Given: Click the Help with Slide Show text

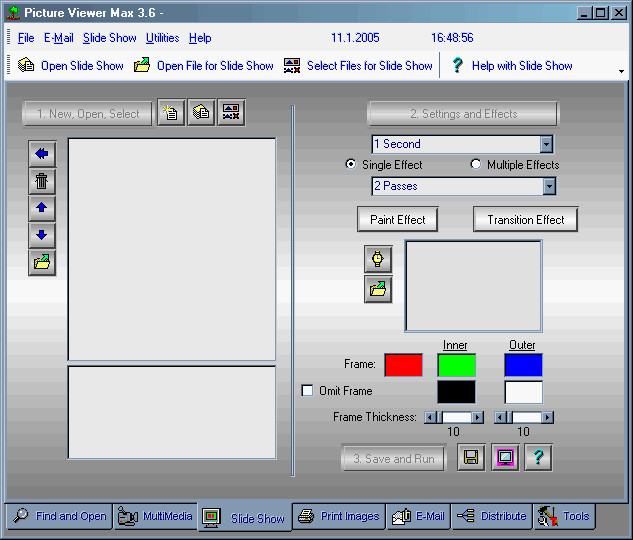Looking at the screenshot, I should point(522,66).
